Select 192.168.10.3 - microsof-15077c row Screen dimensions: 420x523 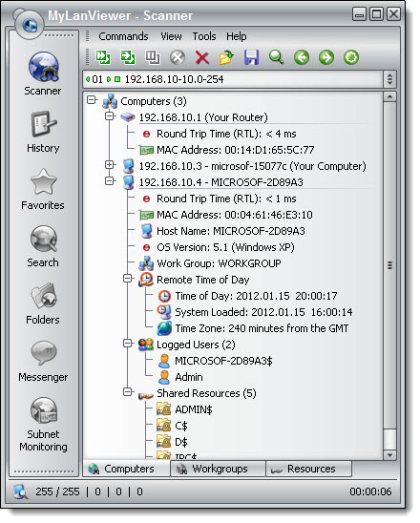tap(252, 166)
